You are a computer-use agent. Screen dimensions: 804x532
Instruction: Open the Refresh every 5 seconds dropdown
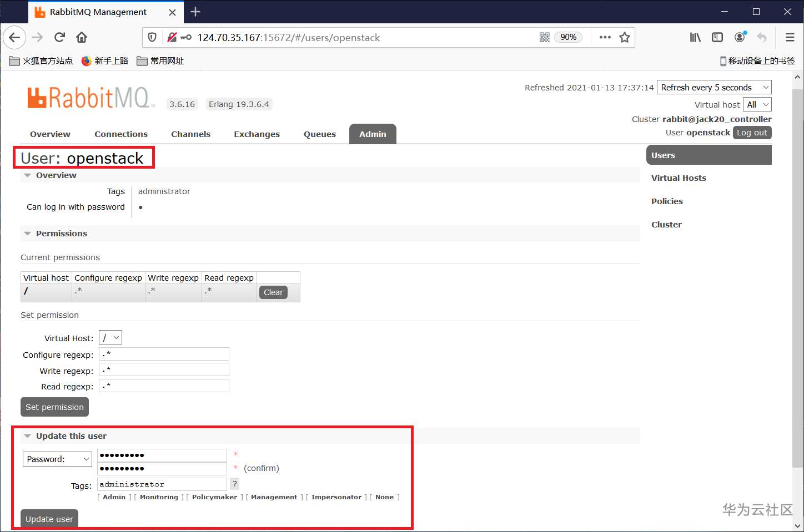click(714, 88)
